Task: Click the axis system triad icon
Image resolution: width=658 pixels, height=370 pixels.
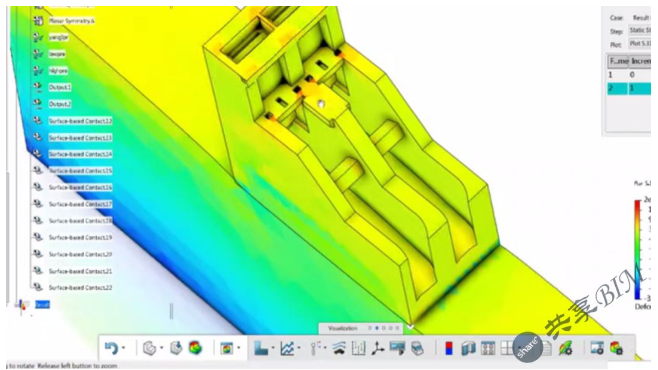Action: (378, 348)
